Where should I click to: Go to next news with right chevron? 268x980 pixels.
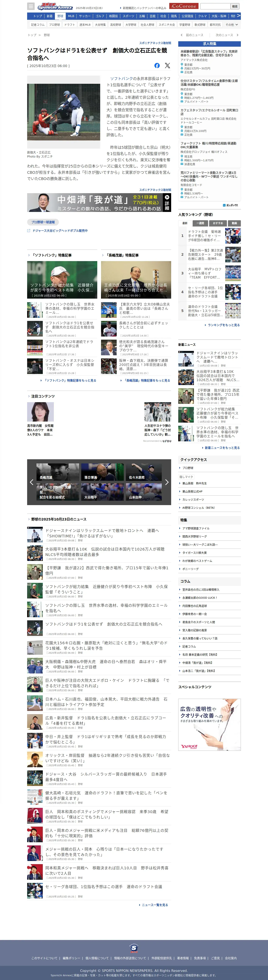coord(238,35)
